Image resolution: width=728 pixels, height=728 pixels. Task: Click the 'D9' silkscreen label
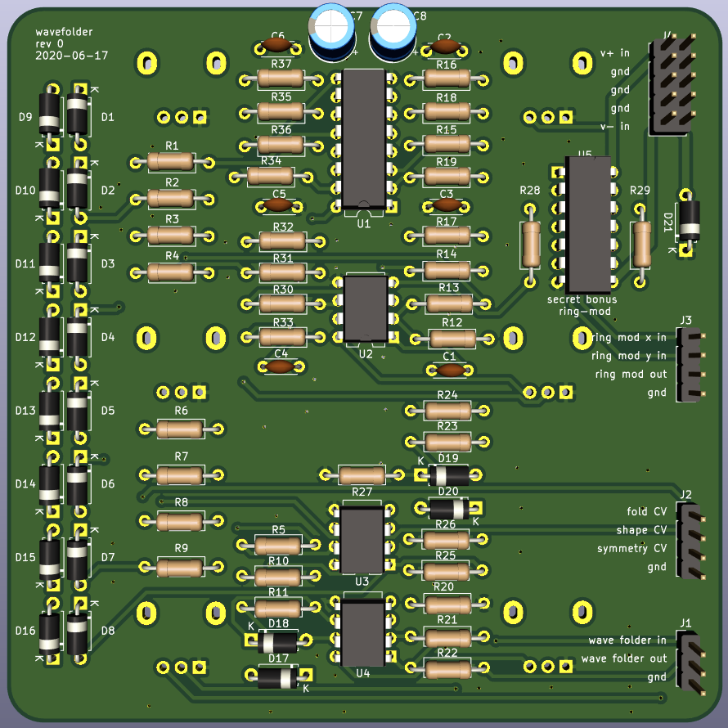pyautogui.click(x=25, y=117)
